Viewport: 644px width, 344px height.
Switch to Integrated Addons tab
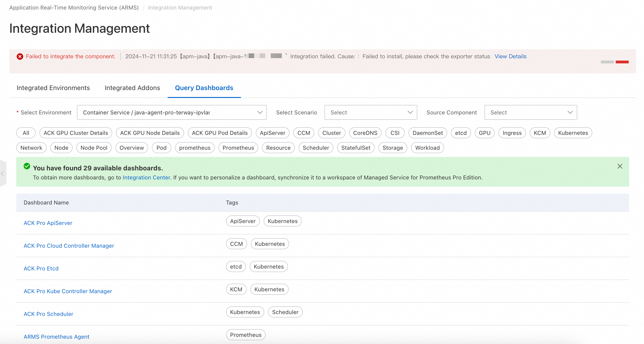click(x=132, y=88)
